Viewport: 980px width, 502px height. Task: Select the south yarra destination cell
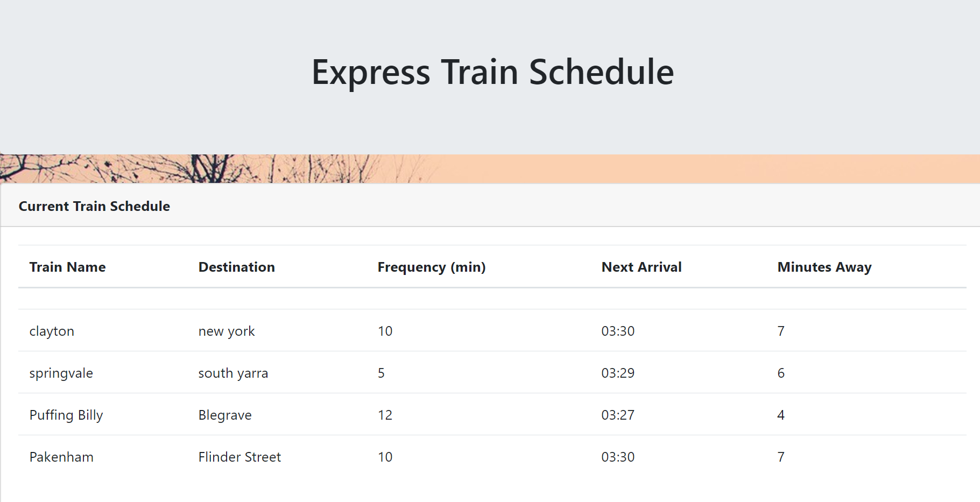pyautogui.click(x=233, y=373)
